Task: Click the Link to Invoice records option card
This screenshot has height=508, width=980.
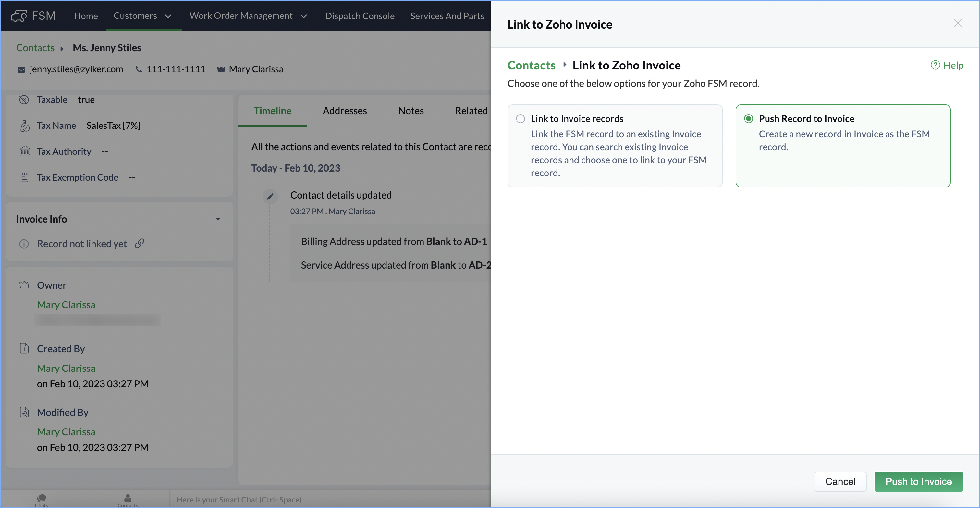Action: point(615,146)
